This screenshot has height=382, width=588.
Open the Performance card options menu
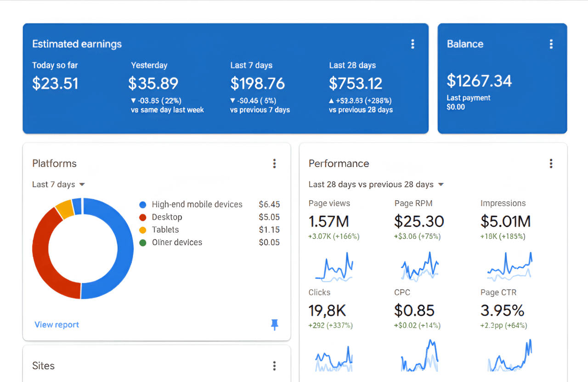tap(551, 163)
